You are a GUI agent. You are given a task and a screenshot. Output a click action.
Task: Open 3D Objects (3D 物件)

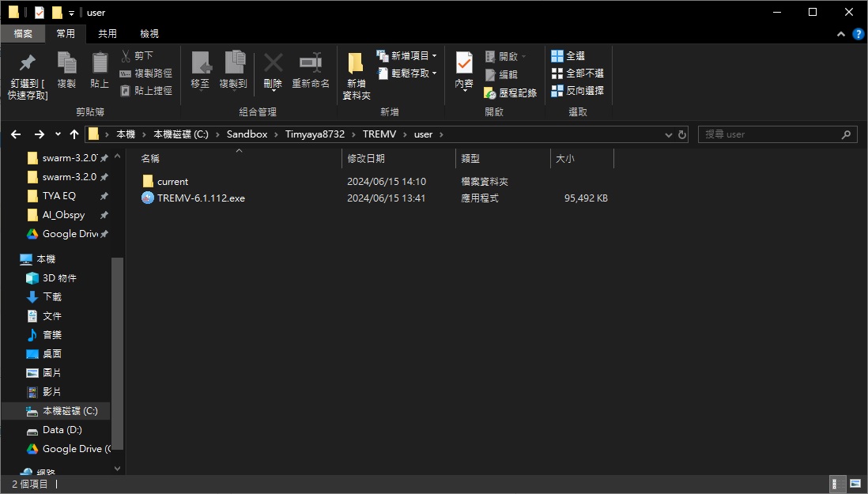click(59, 278)
